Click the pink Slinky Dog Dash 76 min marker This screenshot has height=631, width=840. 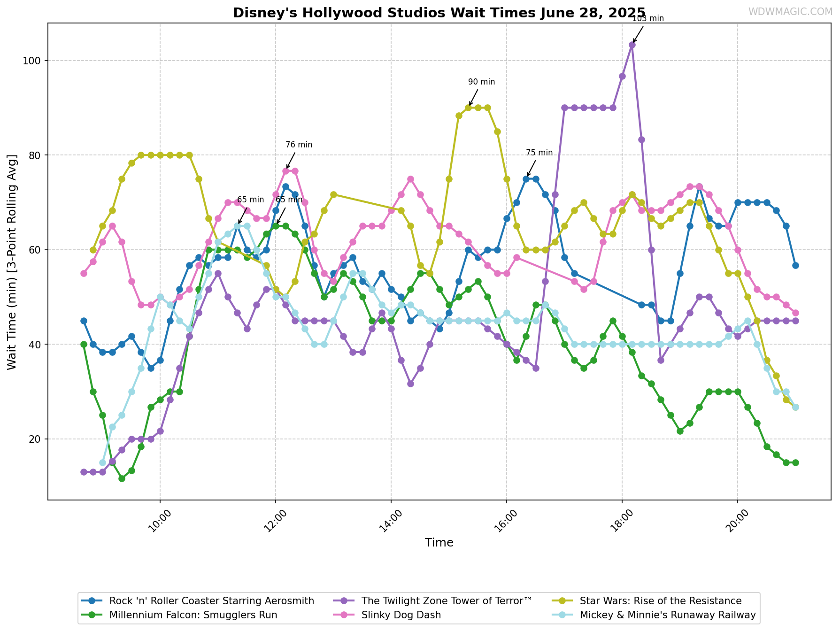[285, 171]
